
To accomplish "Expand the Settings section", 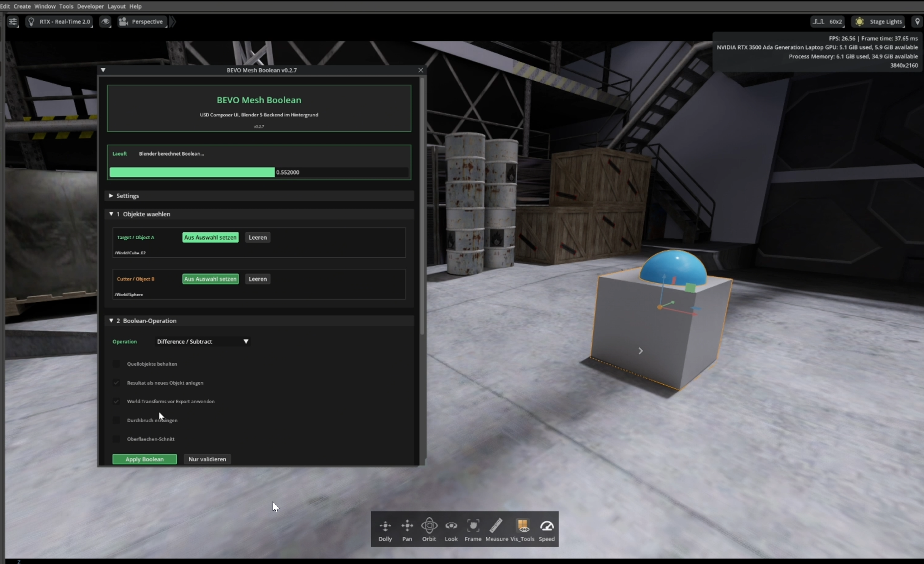I will [x=259, y=196].
